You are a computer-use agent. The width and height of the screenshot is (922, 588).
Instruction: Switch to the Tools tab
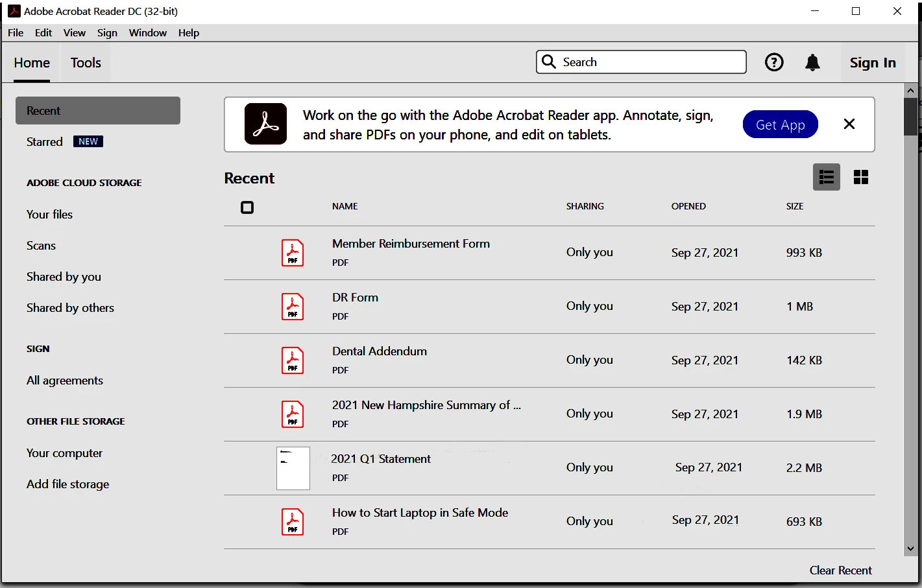[86, 63]
